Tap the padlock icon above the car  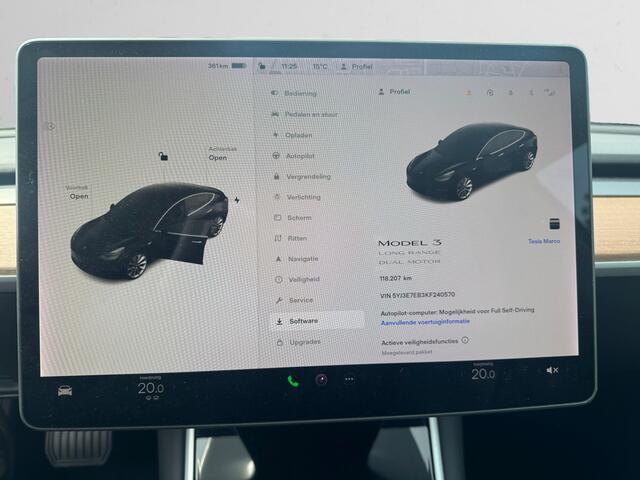point(163,156)
